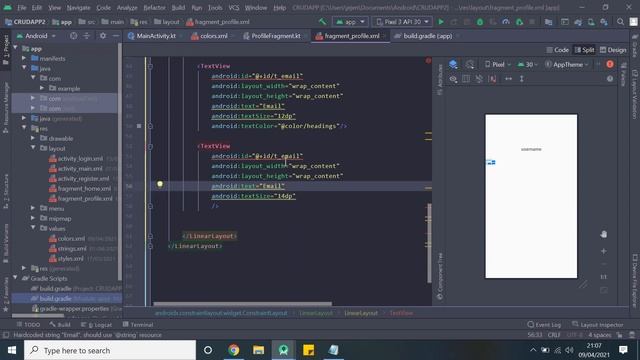Open the app run configuration dropdown
640x360 pixels.
click(350, 22)
